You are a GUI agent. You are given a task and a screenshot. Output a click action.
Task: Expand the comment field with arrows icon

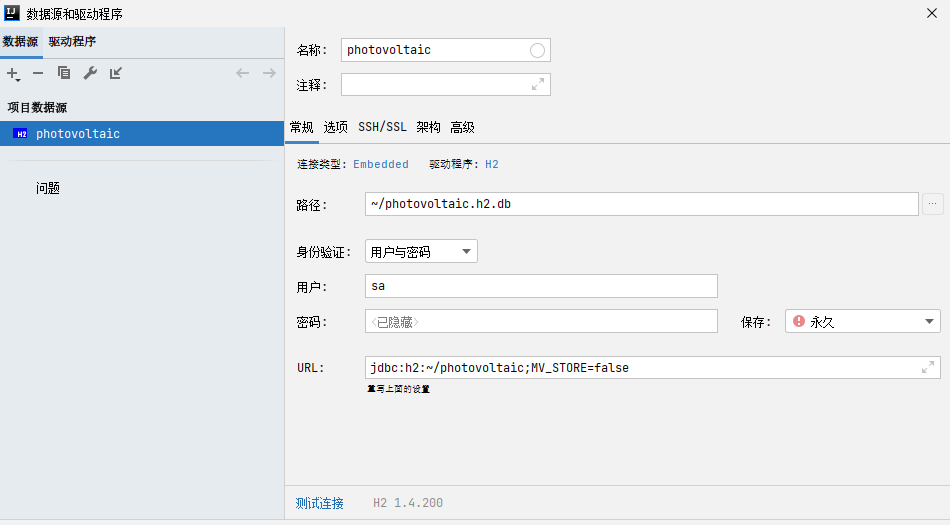click(x=537, y=85)
